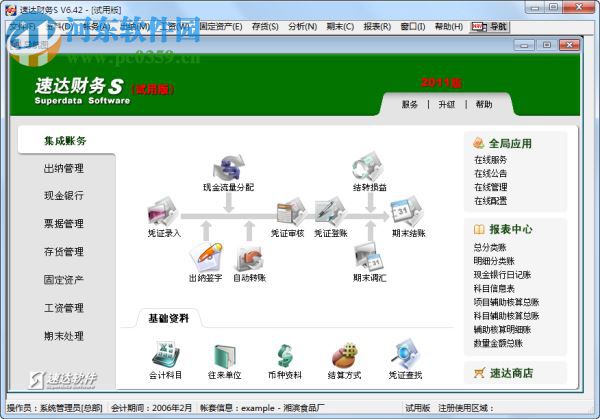Image resolution: width=600 pixels, height=419 pixels.
Task: Open the 窗口(I) menu
Action: click(x=413, y=26)
